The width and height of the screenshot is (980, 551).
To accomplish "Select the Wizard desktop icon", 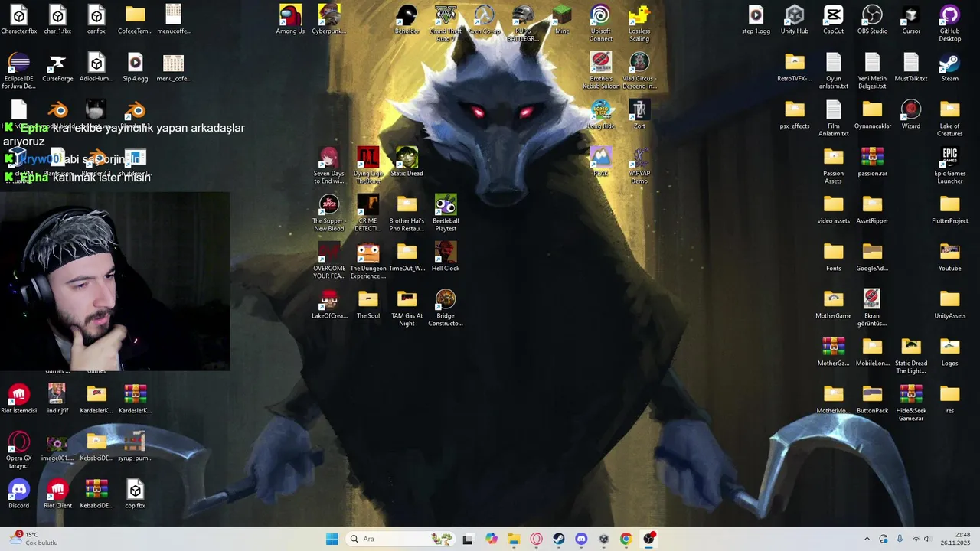I will [911, 115].
